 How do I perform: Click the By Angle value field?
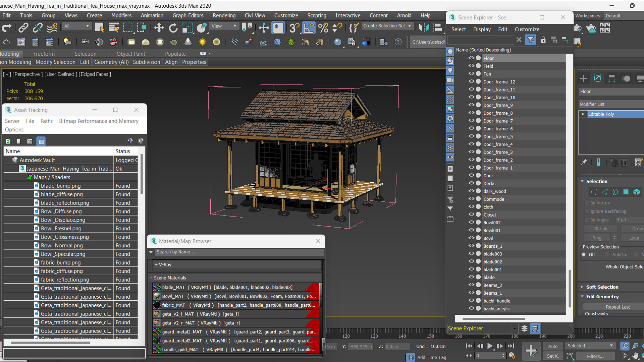pos(629,220)
